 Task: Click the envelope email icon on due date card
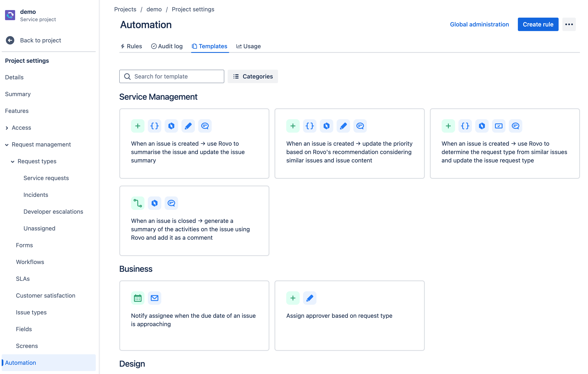point(154,298)
